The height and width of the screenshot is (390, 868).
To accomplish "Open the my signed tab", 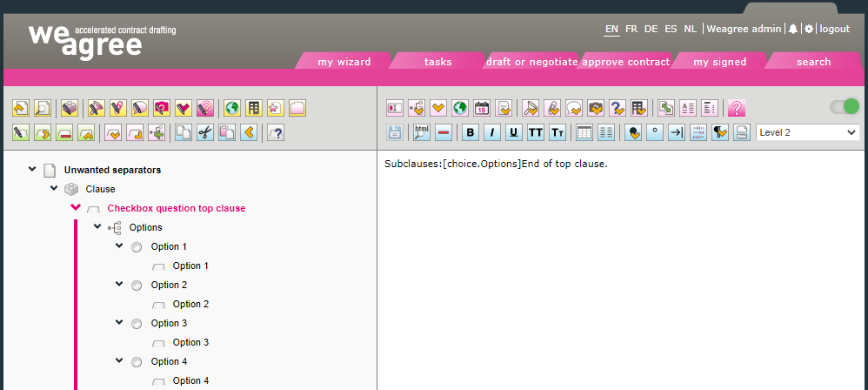I will tap(719, 62).
